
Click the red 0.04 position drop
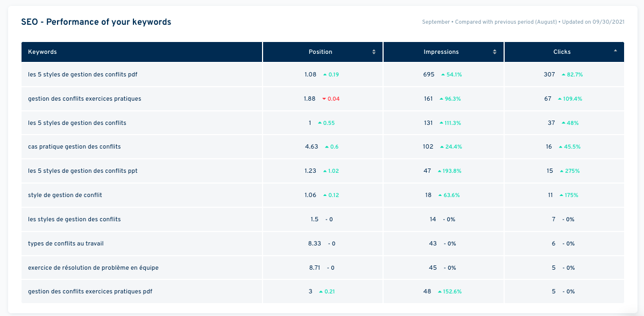pos(331,99)
